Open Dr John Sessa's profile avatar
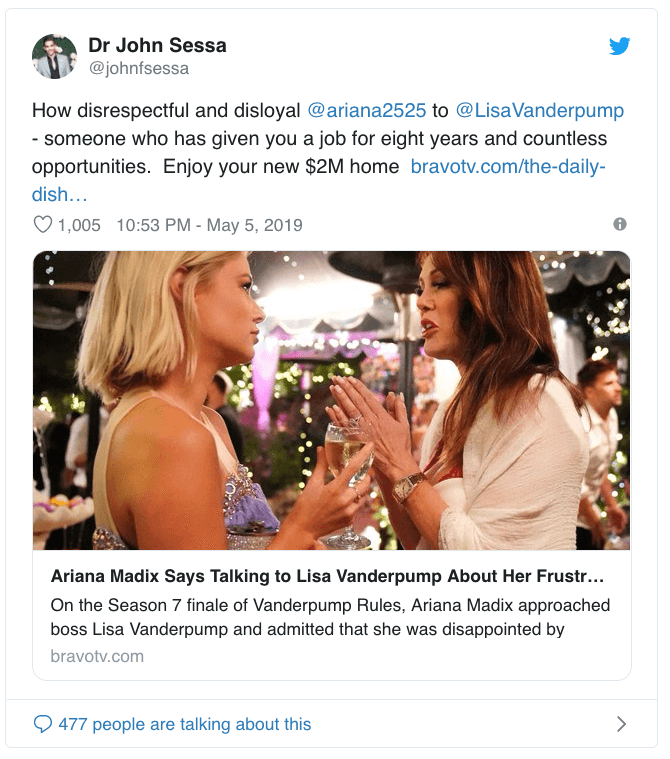Screen dimensions: 670x759 (55, 56)
